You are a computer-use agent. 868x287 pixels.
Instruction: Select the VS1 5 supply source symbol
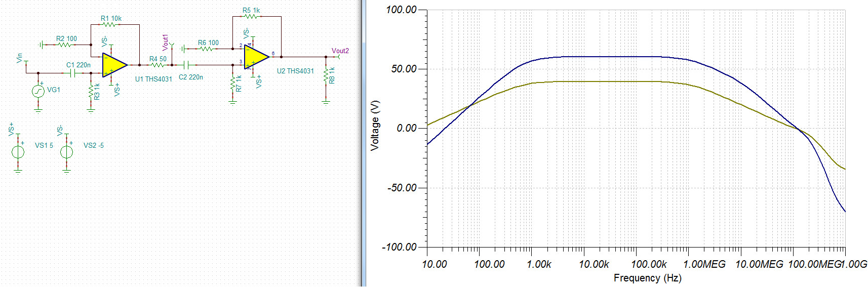(18, 151)
